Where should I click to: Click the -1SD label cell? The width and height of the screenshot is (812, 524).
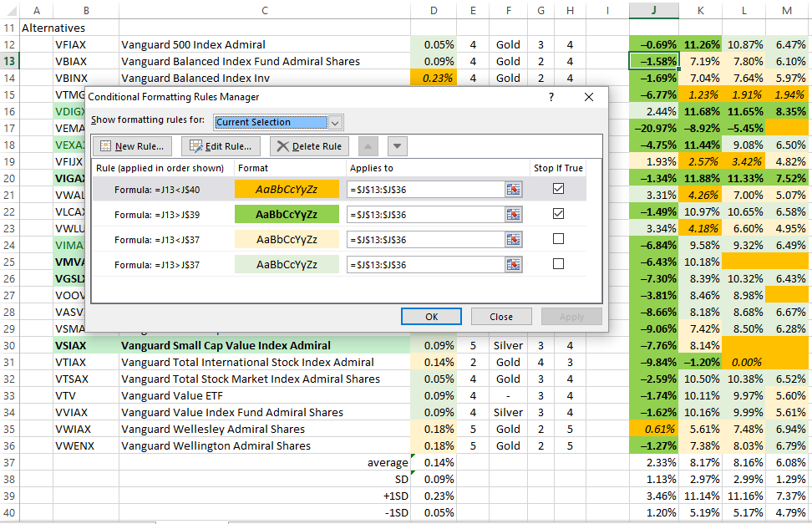[265, 512]
